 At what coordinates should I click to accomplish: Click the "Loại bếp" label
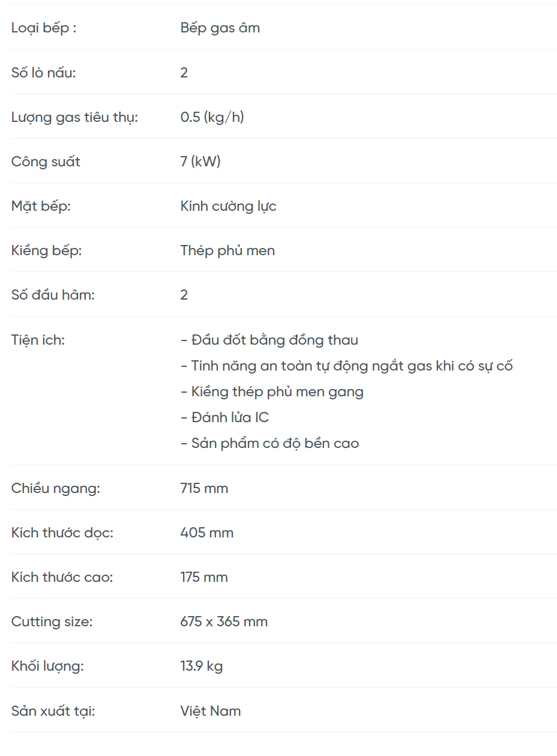(44, 28)
